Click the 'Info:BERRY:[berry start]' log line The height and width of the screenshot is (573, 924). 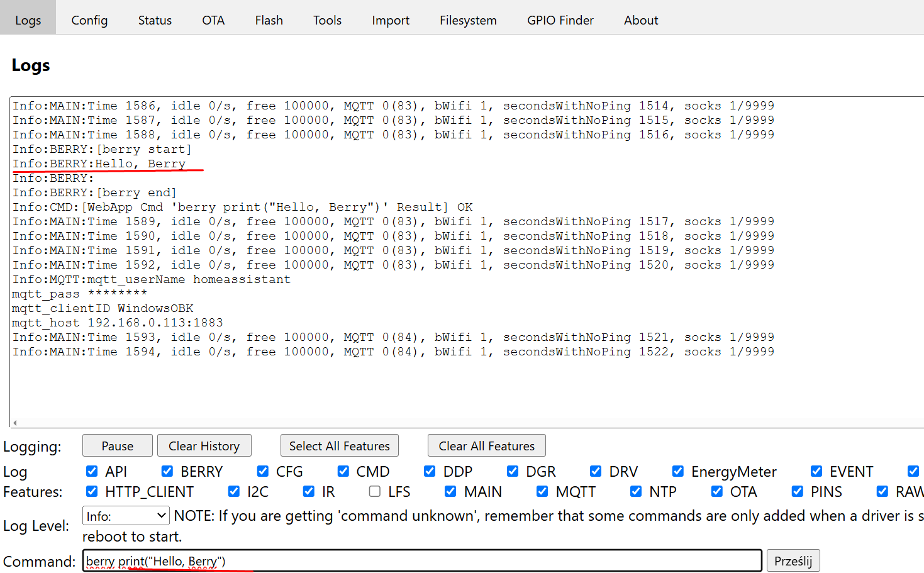click(102, 149)
